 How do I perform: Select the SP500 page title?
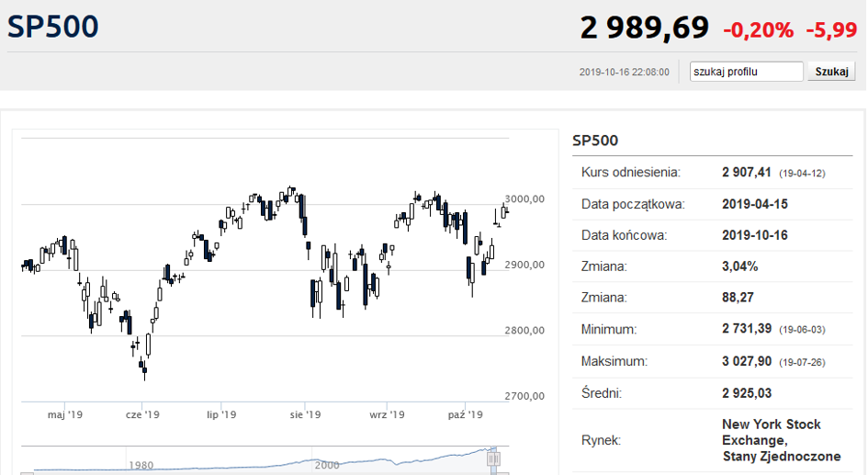pyautogui.click(x=52, y=27)
